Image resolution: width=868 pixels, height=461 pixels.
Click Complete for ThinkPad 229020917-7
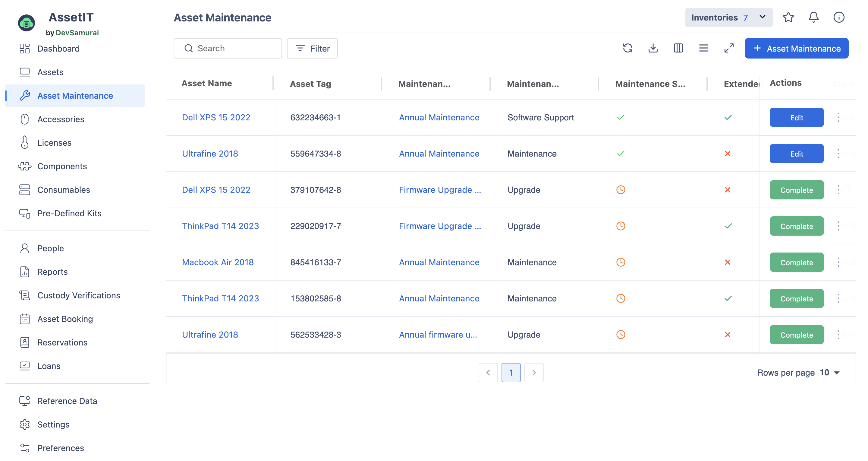tap(797, 226)
